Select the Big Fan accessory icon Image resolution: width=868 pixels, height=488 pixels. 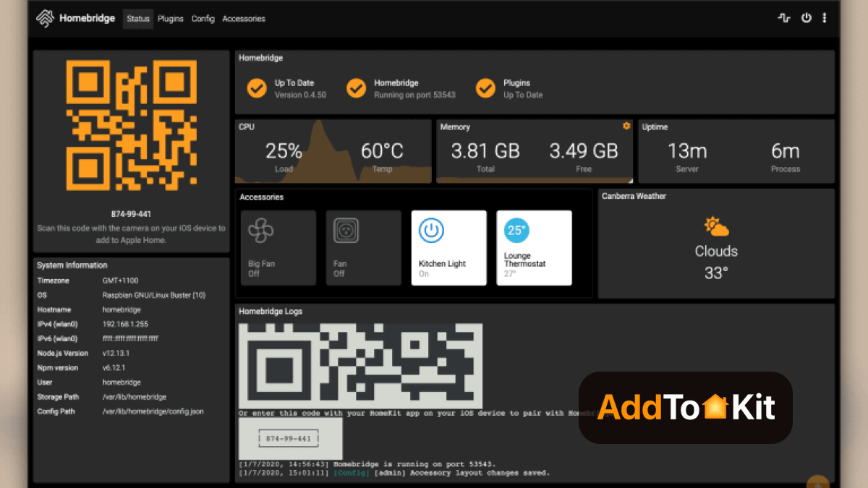pos(260,230)
